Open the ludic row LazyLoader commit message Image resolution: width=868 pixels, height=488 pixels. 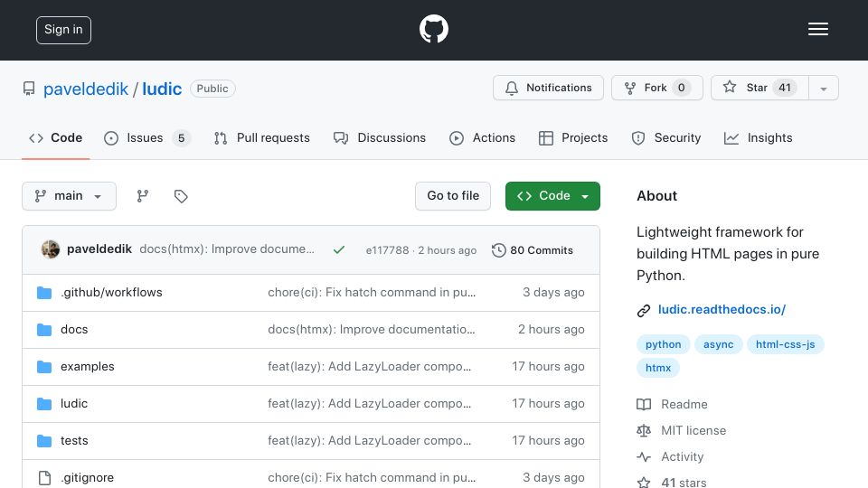tap(369, 403)
